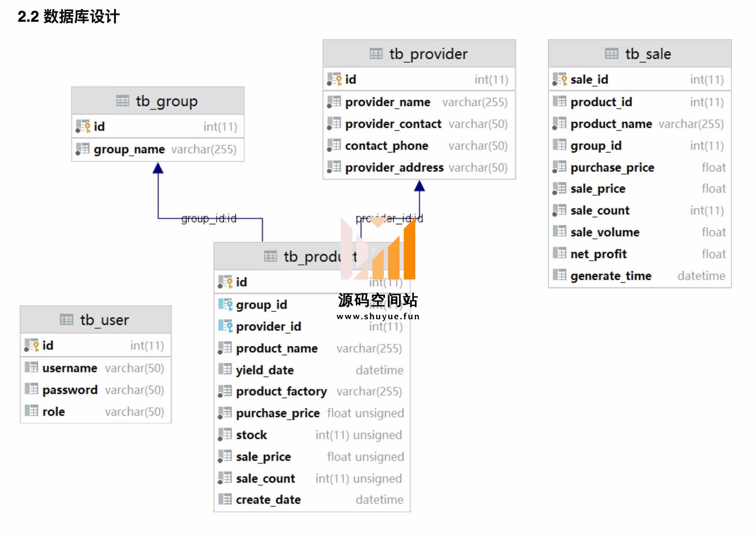
Task: Click the tb_provider table header icon
Action: point(376,54)
